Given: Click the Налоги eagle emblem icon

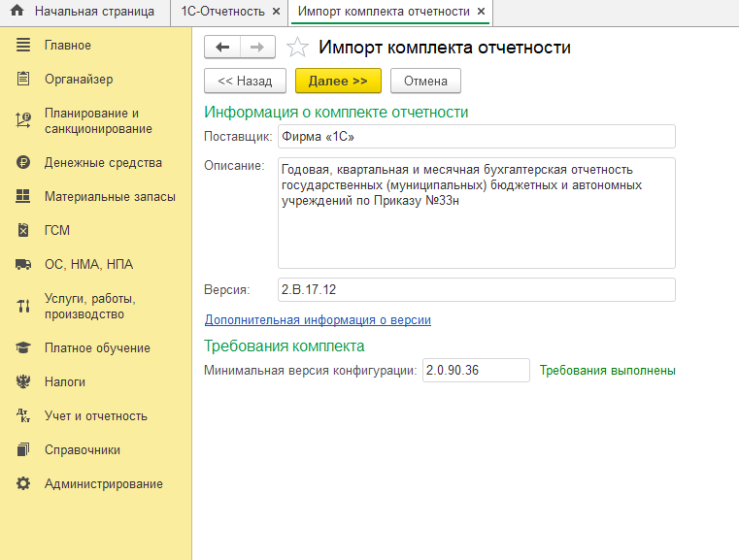Looking at the screenshot, I should [x=23, y=381].
